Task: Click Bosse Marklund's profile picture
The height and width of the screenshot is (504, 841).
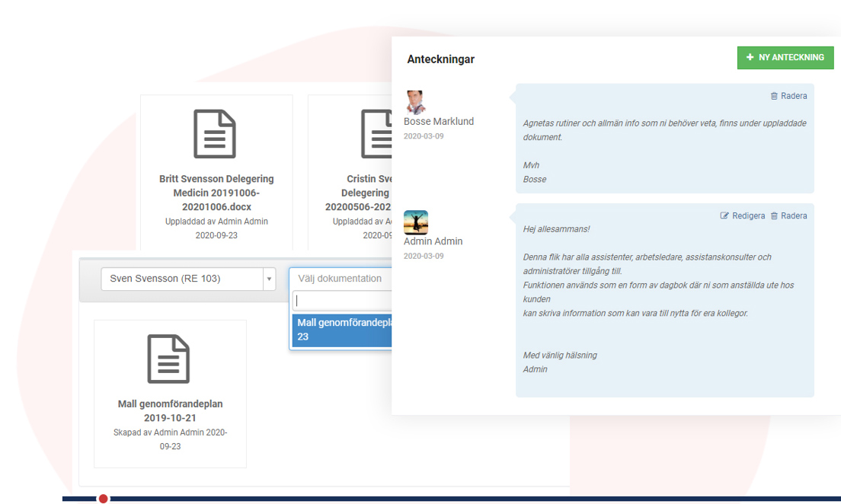Action: click(415, 102)
